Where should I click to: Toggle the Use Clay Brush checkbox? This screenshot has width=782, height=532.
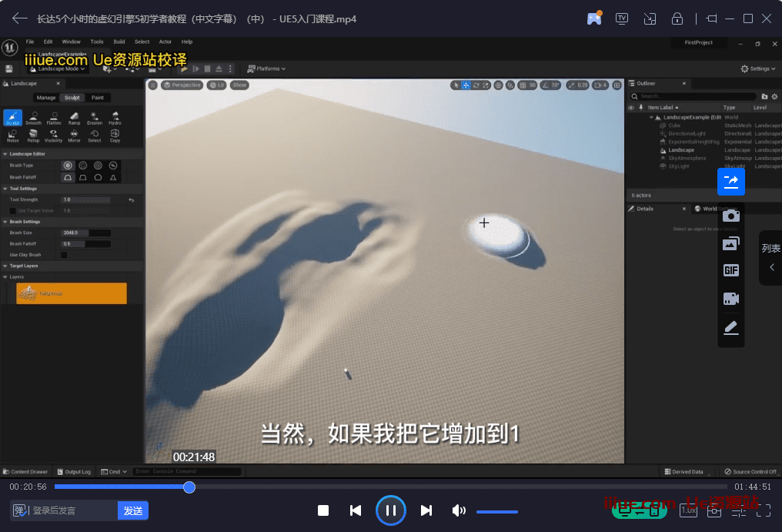(64, 255)
